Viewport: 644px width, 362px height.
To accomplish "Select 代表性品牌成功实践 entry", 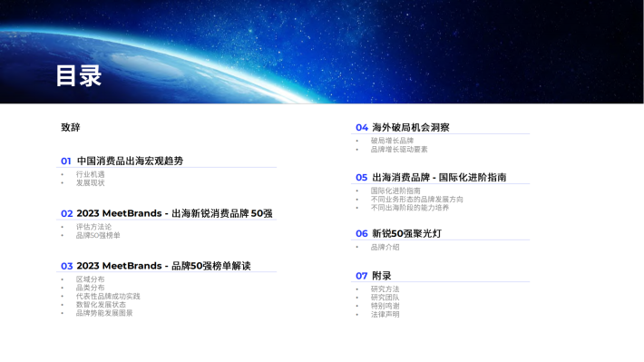I will [x=108, y=297].
